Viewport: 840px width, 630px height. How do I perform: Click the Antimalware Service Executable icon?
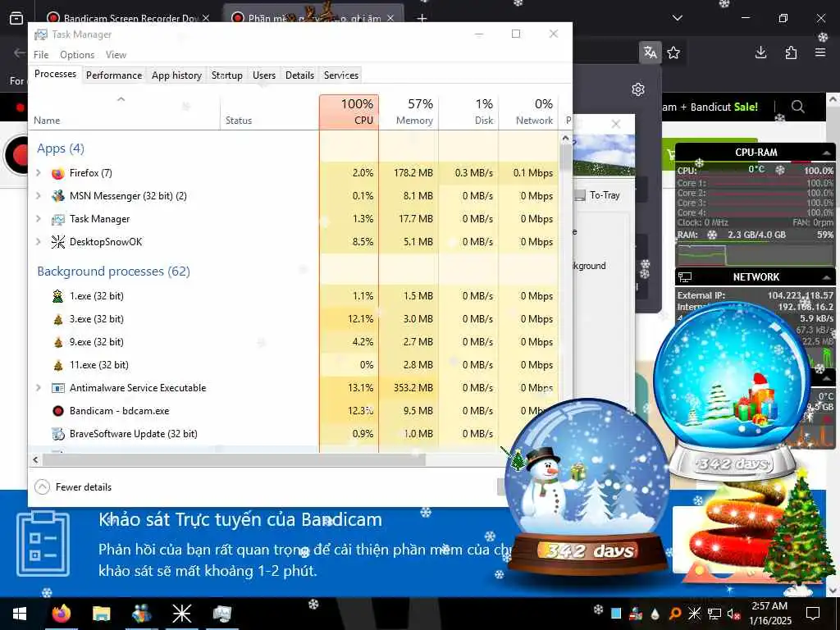click(x=58, y=388)
